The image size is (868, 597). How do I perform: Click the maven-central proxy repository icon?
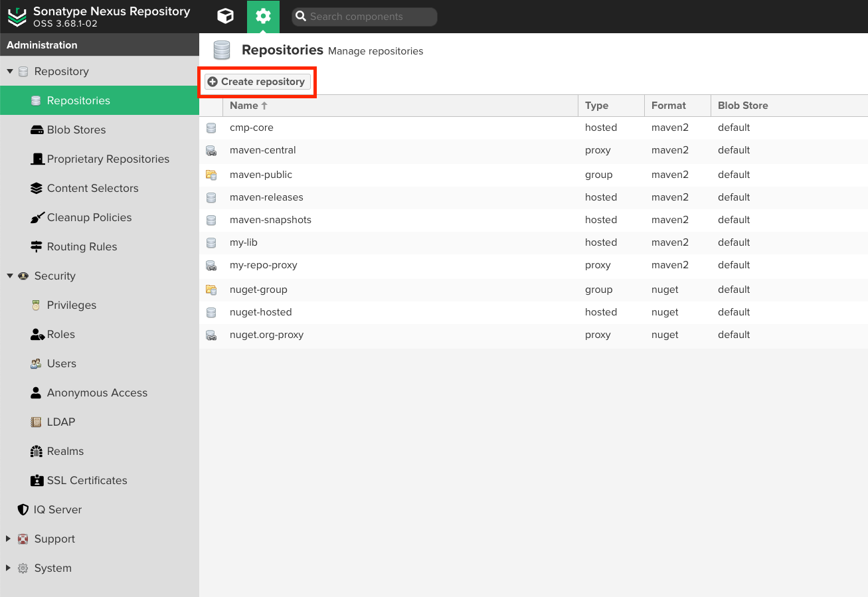point(211,151)
